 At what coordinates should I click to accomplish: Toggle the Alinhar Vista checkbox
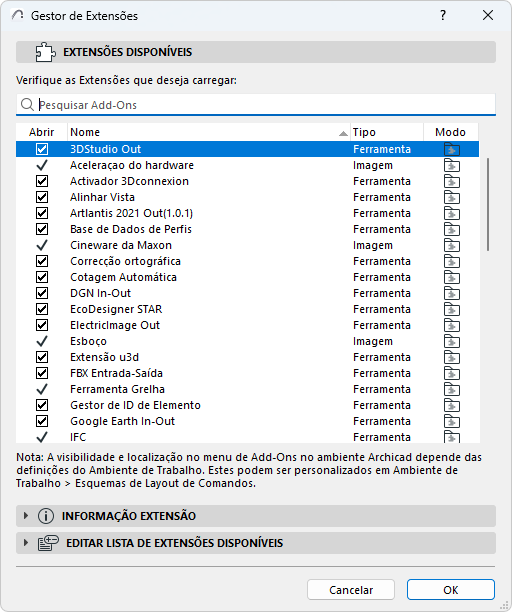pyautogui.click(x=42, y=197)
